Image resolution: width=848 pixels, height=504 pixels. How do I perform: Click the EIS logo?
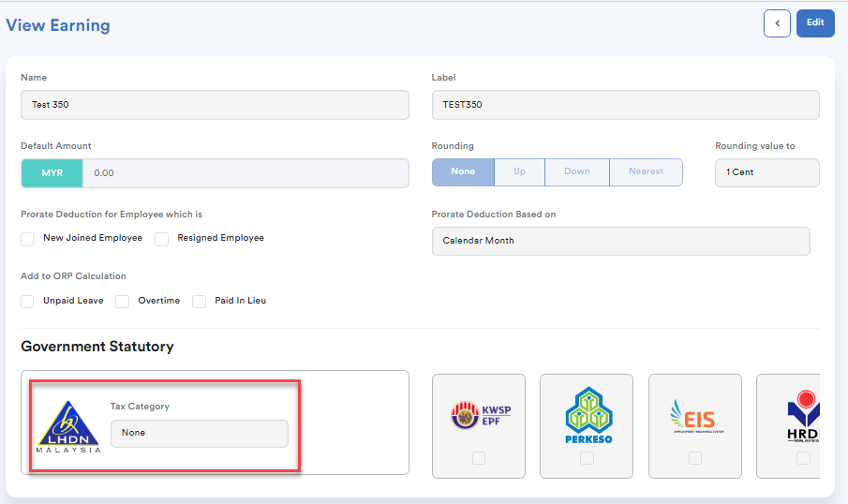click(x=696, y=416)
